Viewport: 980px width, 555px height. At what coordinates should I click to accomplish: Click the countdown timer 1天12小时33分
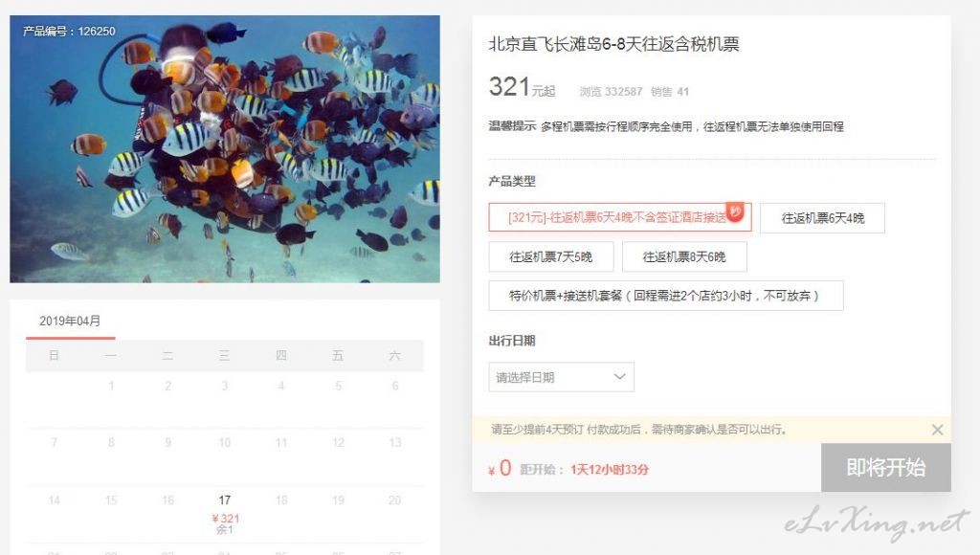[610, 470]
